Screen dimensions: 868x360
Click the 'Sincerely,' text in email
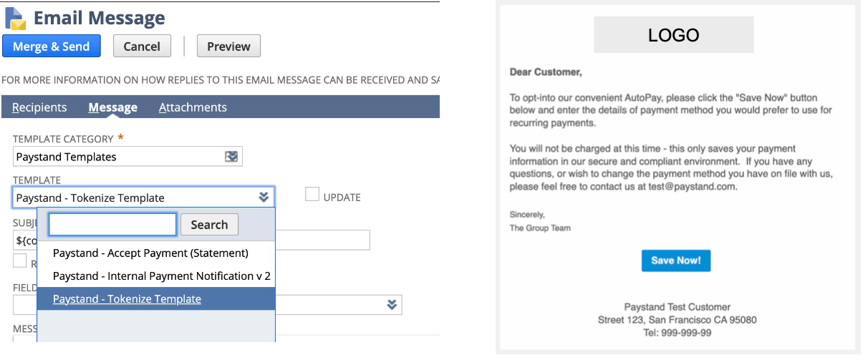point(527,215)
